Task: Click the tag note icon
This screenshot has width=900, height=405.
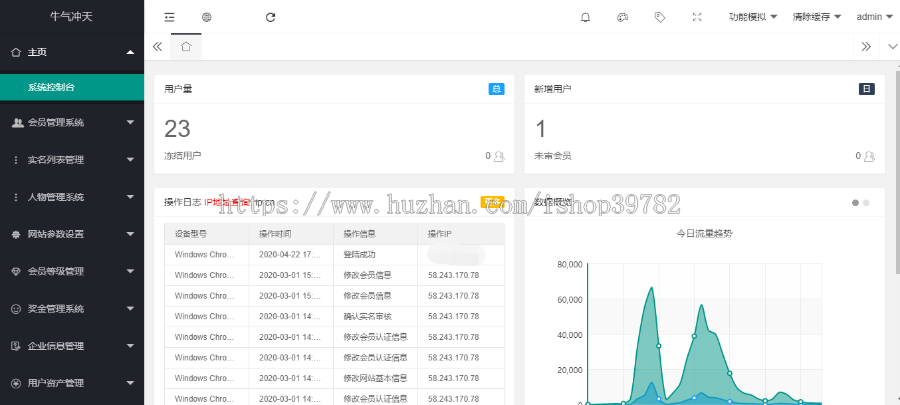Action: pos(659,17)
